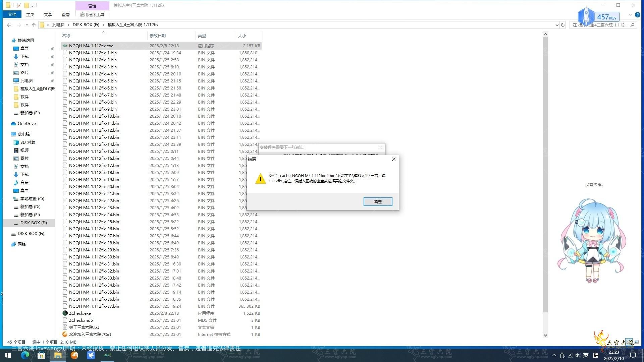This screenshot has height=362, width=644.
Task: Open quick access toolbar customize dropdown
Action: pyautogui.click(x=33, y=5)
